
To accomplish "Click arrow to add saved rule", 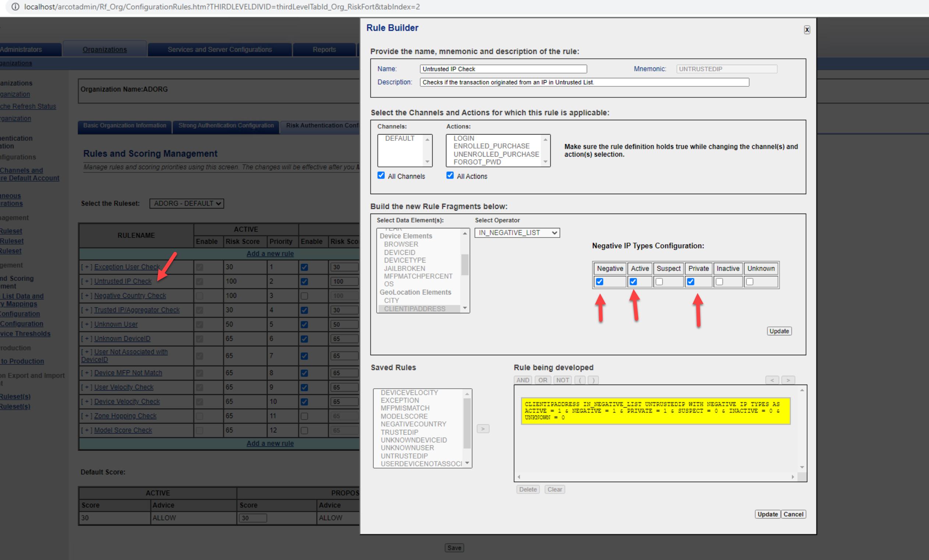I will pos(483,428).
